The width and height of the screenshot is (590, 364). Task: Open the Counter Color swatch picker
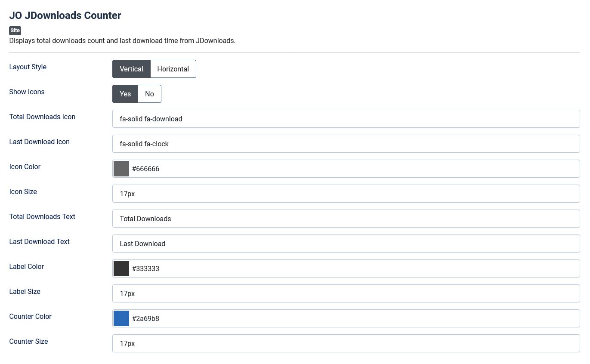(x=121, y=318)
